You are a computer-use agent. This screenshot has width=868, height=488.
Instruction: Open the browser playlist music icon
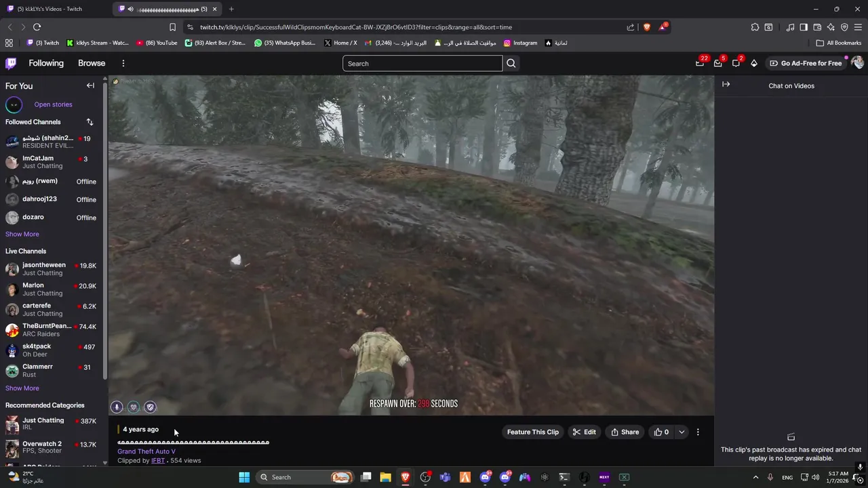point(790,27)
